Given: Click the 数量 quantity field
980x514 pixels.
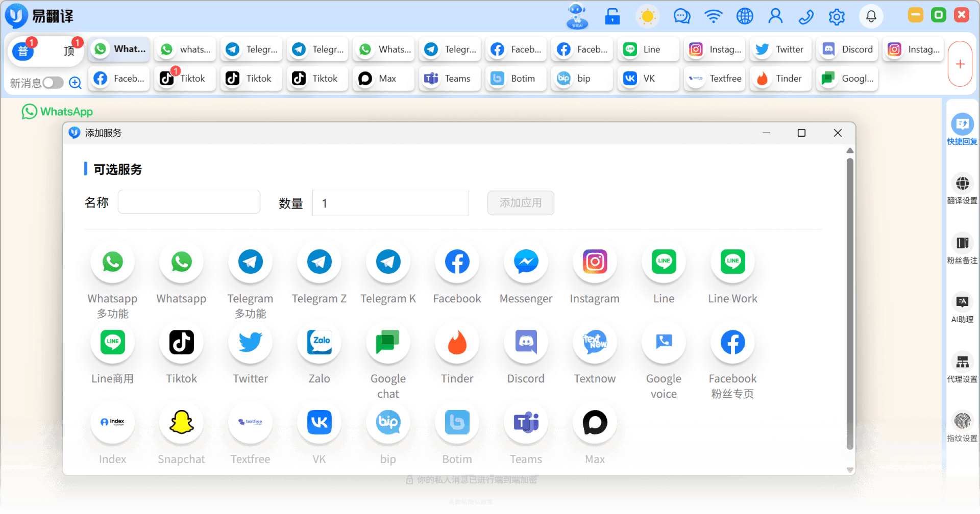Looking at the screenshot, I should (390, 203).
